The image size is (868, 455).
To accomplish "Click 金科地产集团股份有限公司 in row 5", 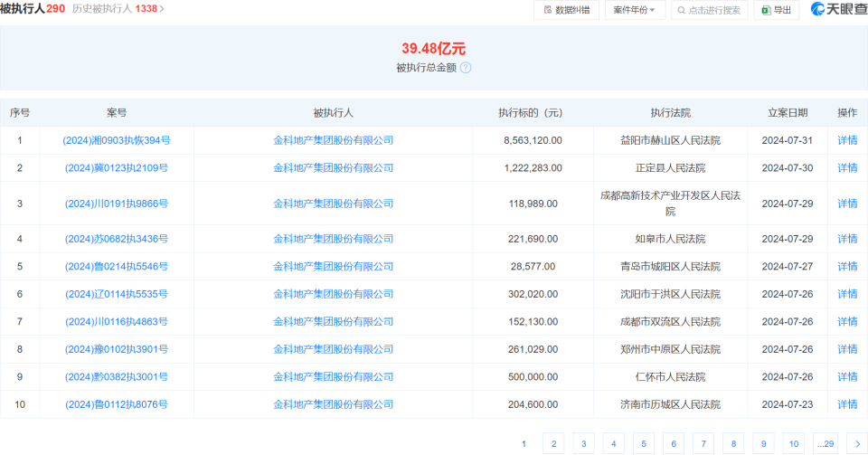I will pyautogui.click(x=334, y=267).
